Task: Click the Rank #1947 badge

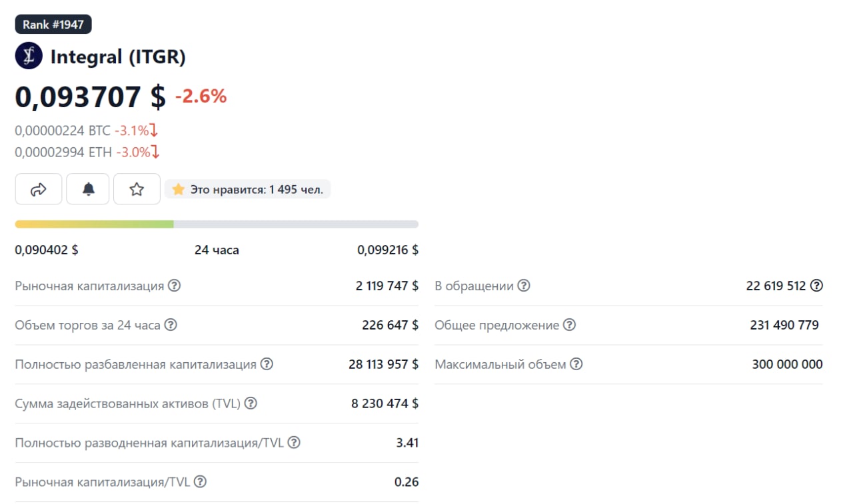Action: click(x=53, y=24)
